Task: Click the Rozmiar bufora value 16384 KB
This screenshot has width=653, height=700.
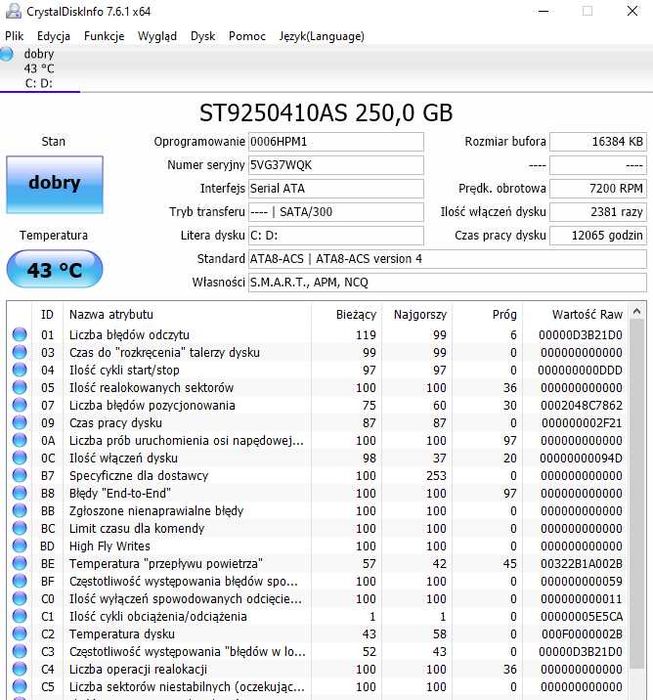Action: point(598,142)
